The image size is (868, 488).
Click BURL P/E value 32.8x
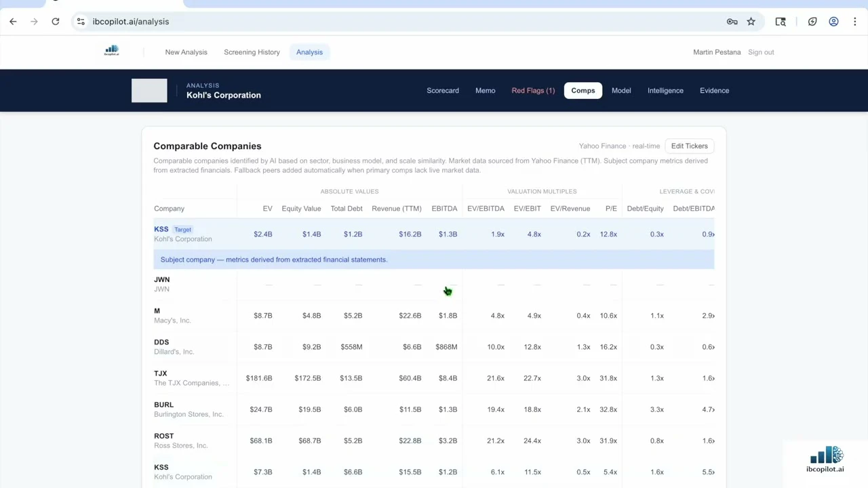click(x=608, y=409)
